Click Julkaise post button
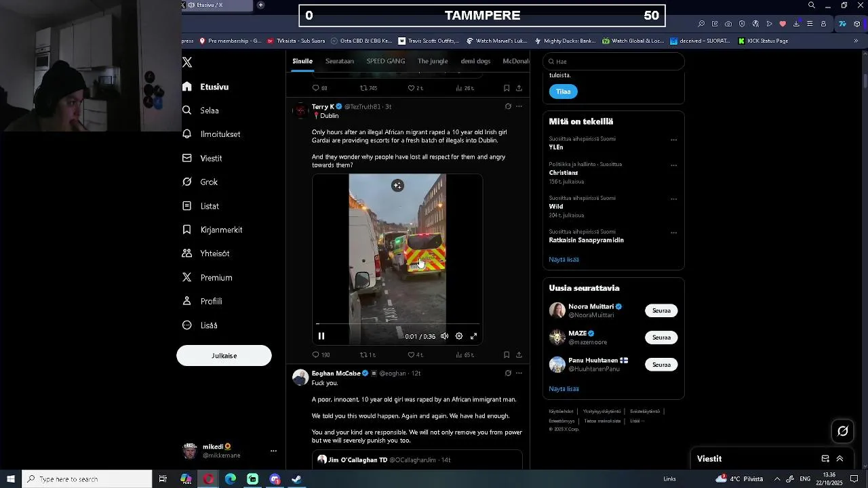868x488 pixels. (x=224, y=355)
